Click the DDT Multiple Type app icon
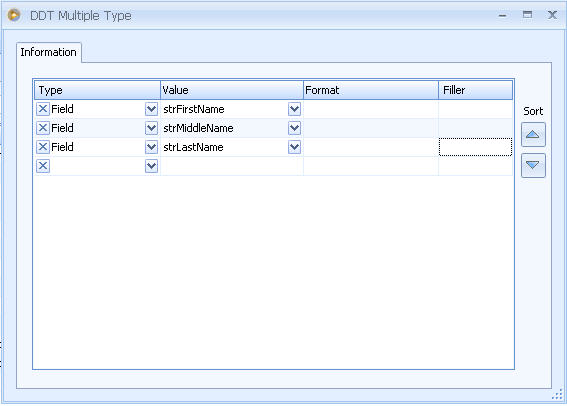Screen dimensions: 567x406 click(14, 15)
